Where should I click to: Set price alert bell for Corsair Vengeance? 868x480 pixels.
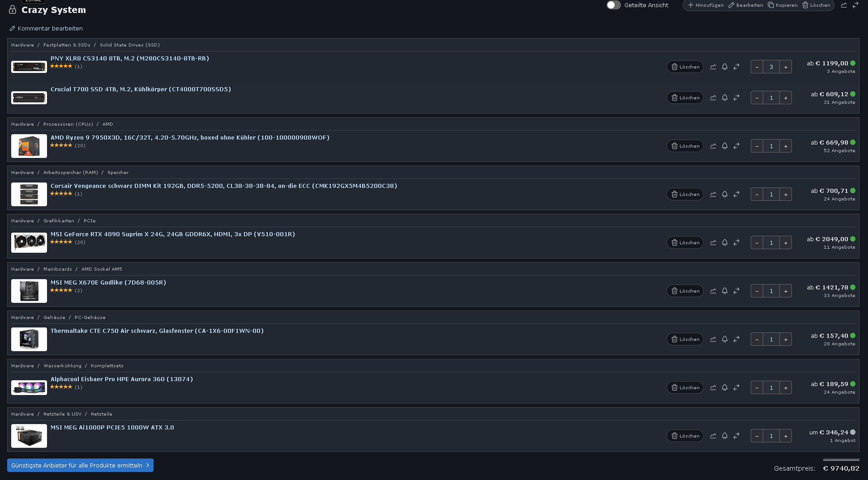[x=725, y=194]
